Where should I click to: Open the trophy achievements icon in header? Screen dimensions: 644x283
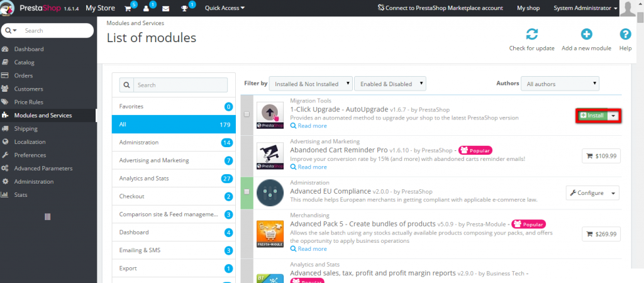pos(184,8)
